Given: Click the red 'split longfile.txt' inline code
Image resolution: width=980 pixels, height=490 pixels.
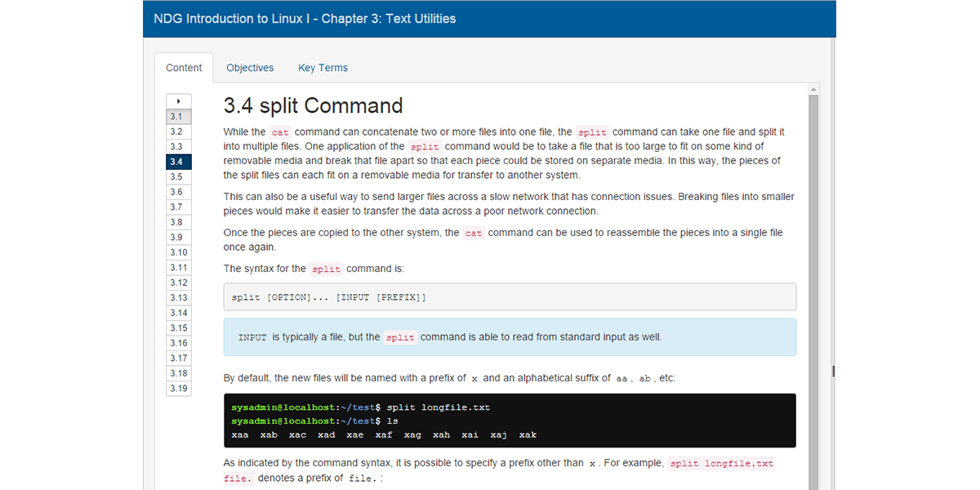Looking at the screenshot, I should pos(721,464).
